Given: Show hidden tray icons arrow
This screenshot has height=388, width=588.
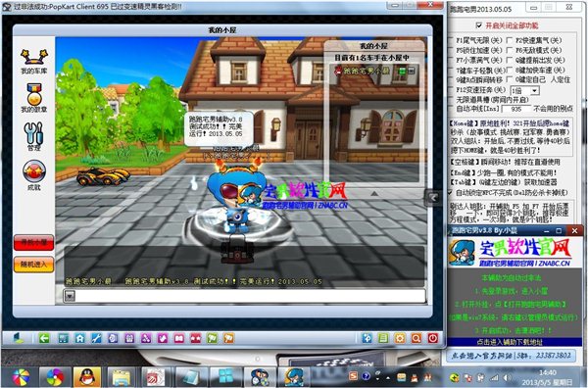Looking at the screenshot, I should click(387, 377).
